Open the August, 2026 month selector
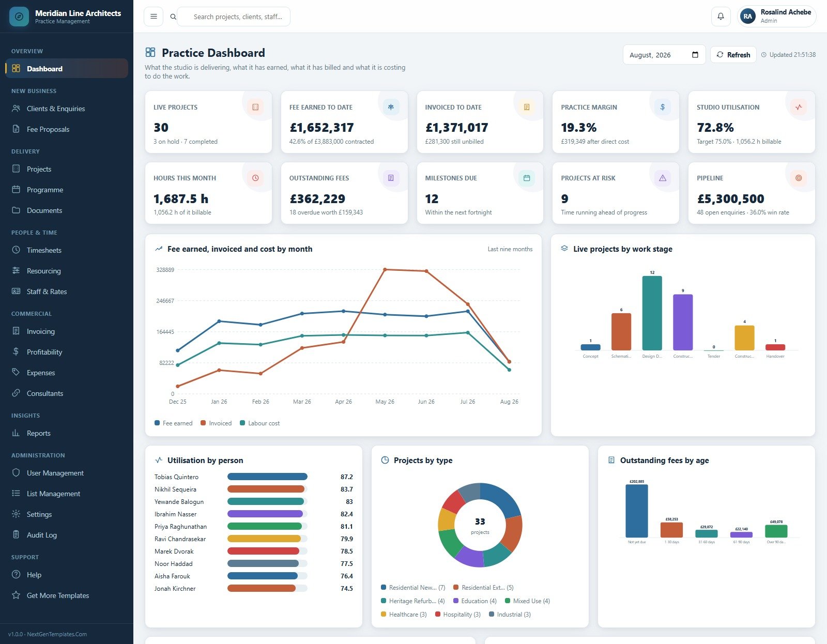The image size is (827, 644). point(664,55)
